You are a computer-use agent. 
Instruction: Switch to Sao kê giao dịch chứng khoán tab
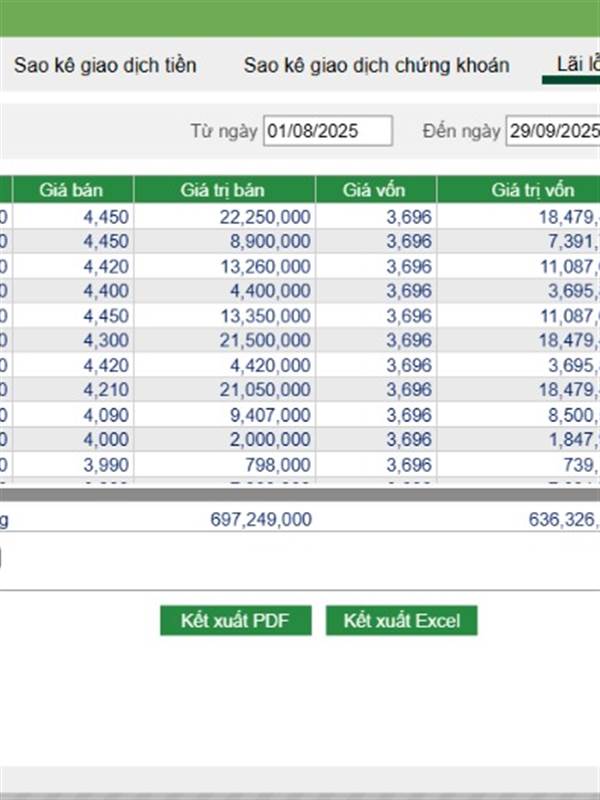click(x=376, y=66)
